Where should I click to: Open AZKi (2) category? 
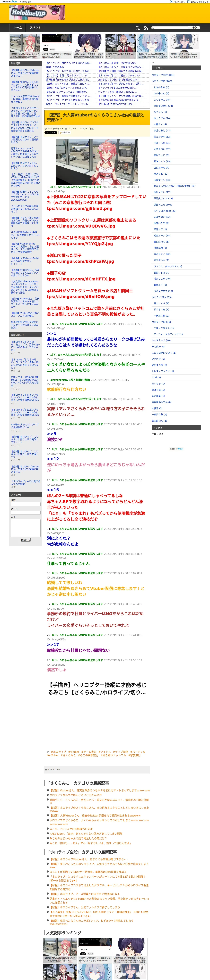(156, 377)
